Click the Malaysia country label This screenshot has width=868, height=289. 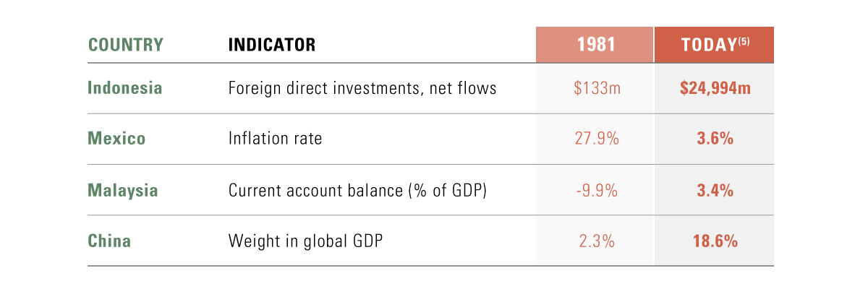tap(123, 190)
